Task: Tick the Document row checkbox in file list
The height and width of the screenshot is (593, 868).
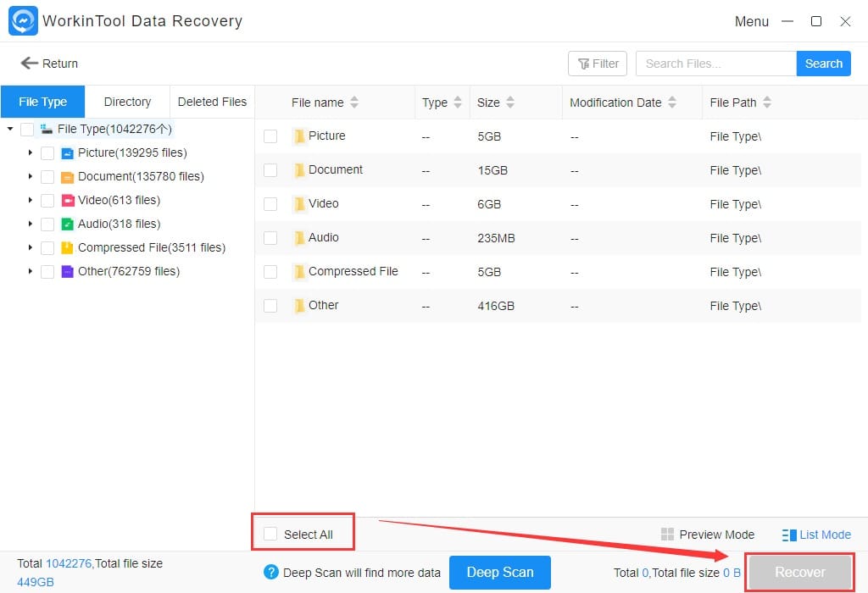Action: [270, 170]
